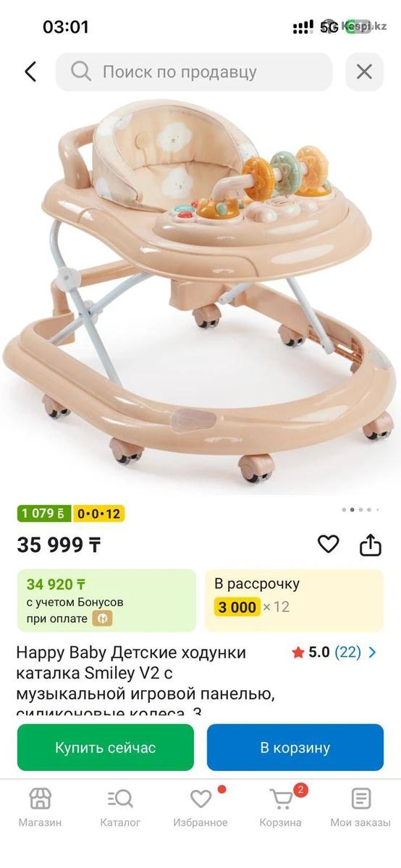The image size is (401, 868).
Task: Open the Избранное heart icon
Action: (200, 799)
